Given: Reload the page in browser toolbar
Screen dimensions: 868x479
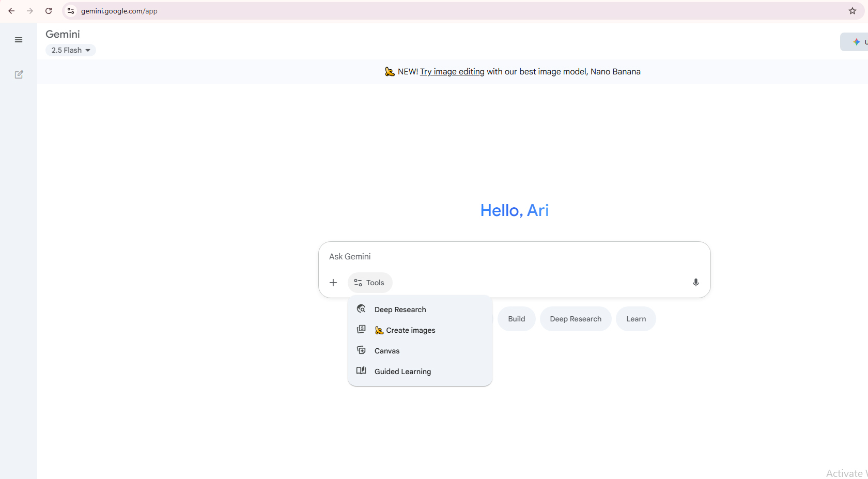Looking at the screenshot, I should tap(49, 11).
